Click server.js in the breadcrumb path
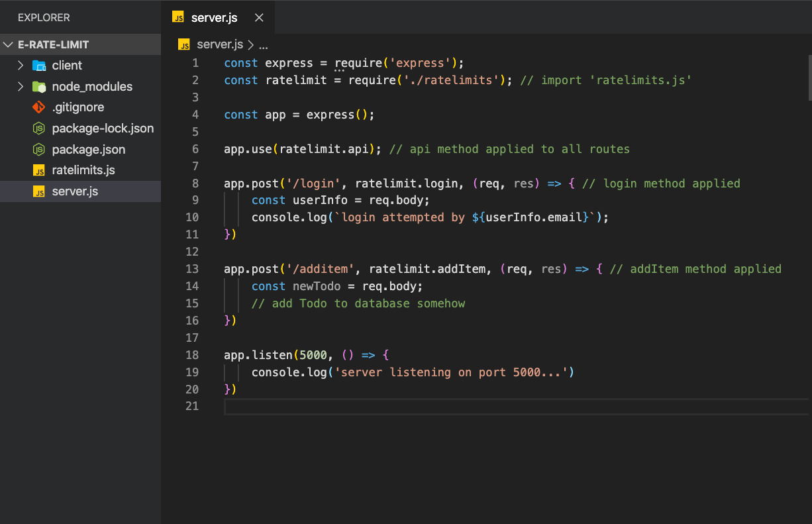 click(220, 45)
